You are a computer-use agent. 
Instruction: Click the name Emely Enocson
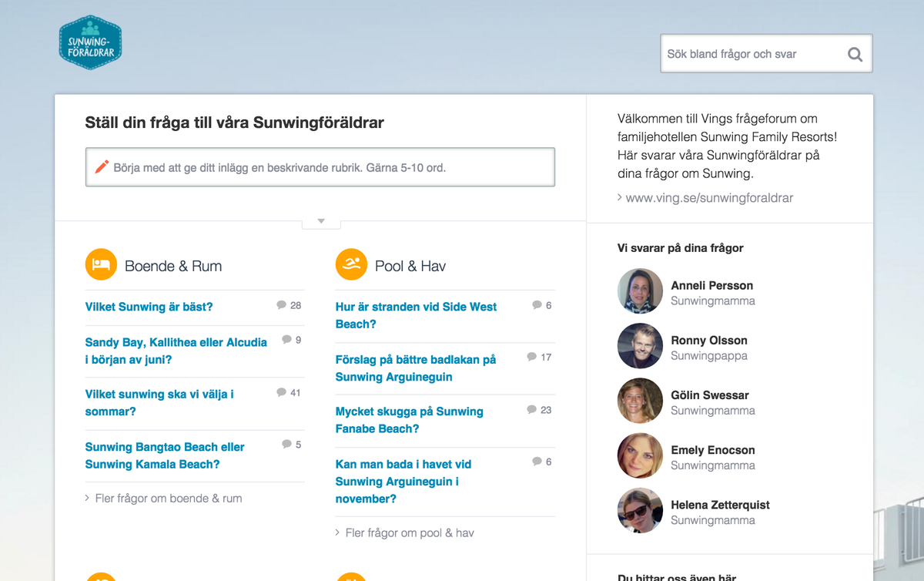tap(713, 449)
